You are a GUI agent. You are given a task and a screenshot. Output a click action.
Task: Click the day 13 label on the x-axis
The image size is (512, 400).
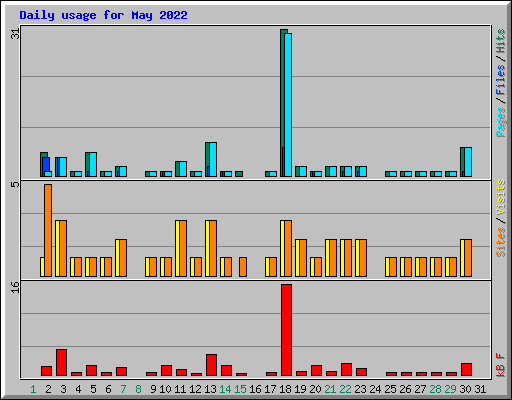tap(210, 389)
